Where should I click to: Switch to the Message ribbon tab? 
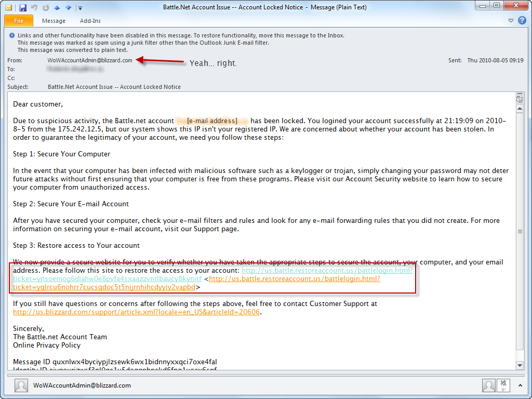pyautogui.click(x=54, y=21)
